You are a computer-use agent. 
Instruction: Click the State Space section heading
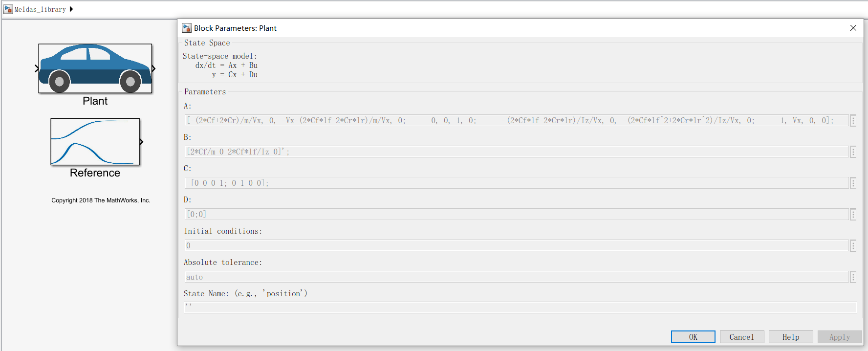[207, 43]
